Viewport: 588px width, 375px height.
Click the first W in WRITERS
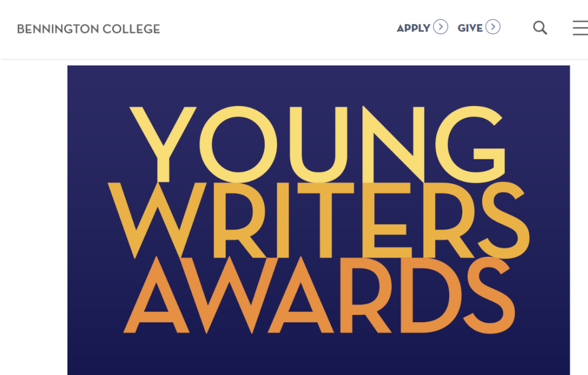click(x=157, y=221)
